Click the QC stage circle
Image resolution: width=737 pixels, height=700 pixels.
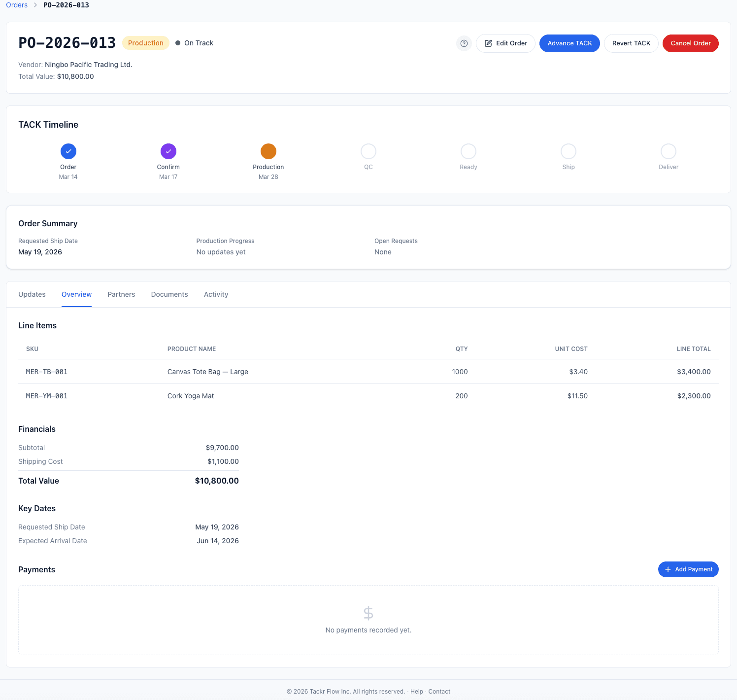368,151
